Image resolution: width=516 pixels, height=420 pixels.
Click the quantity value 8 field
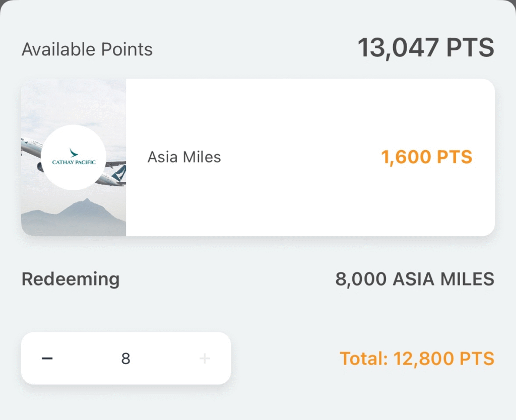[x=125, y=359]
